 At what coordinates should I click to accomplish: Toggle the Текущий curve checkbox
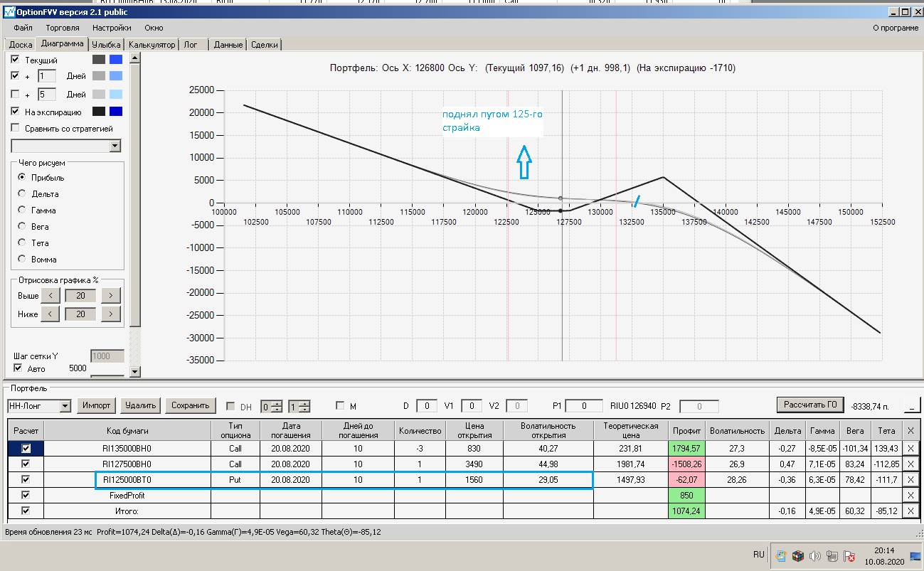click(x=15, y=60)
